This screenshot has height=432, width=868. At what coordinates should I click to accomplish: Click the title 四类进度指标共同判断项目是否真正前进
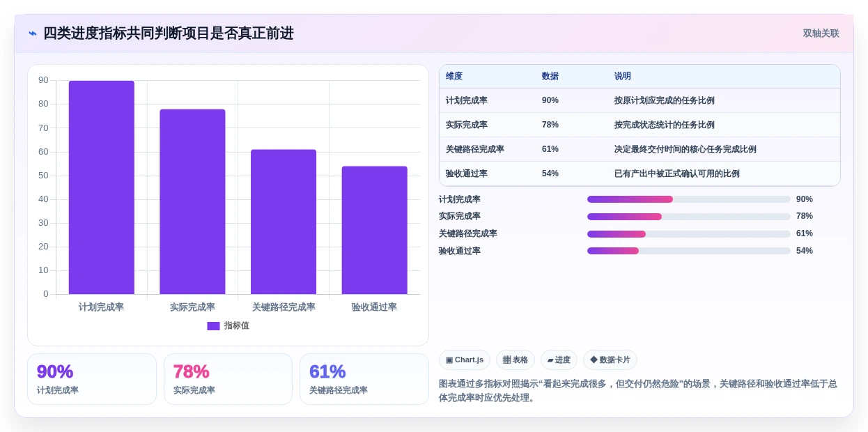[x=168, y=33]
